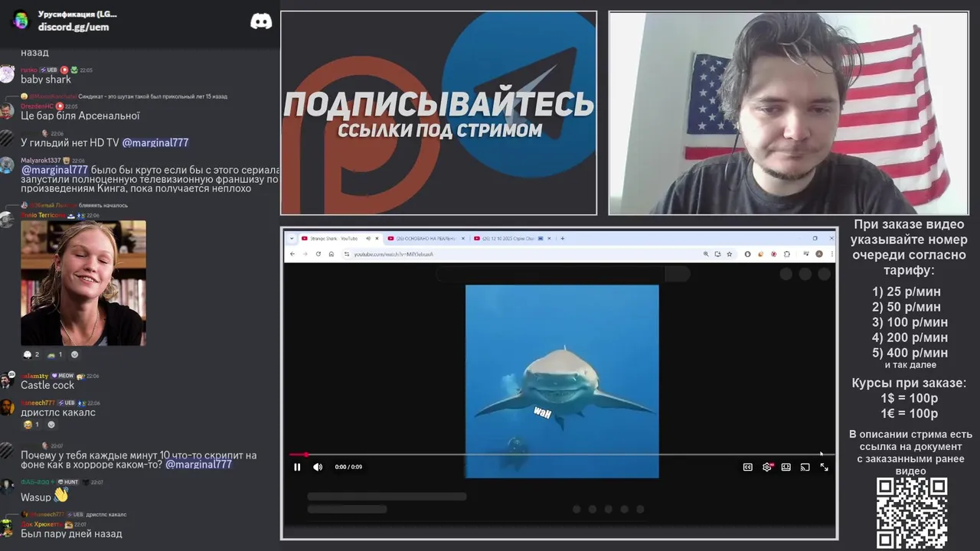The image size is (980, 551).
Task: Open the browser home page
Action: pyautogui.click(x=332, y=254)
